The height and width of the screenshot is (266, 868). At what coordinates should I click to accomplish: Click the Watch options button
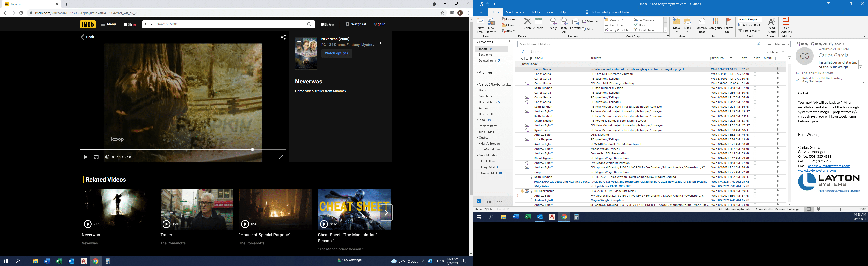(x=336, y=53)
